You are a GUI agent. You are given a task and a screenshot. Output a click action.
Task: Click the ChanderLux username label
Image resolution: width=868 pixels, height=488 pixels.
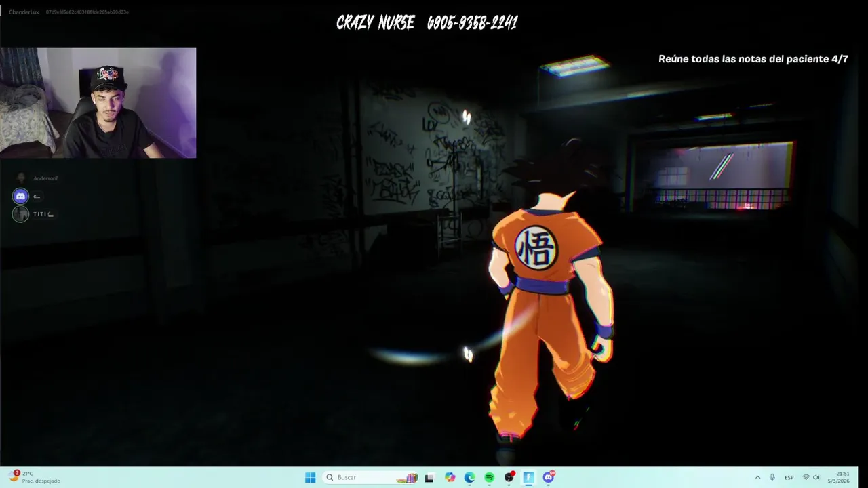[x=24, y=12]
